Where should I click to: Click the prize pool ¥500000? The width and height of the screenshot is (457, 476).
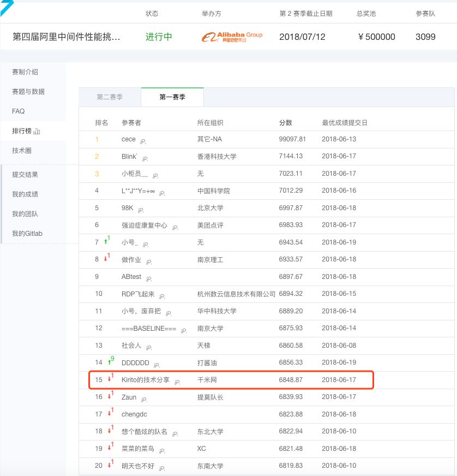coord(376,37)
